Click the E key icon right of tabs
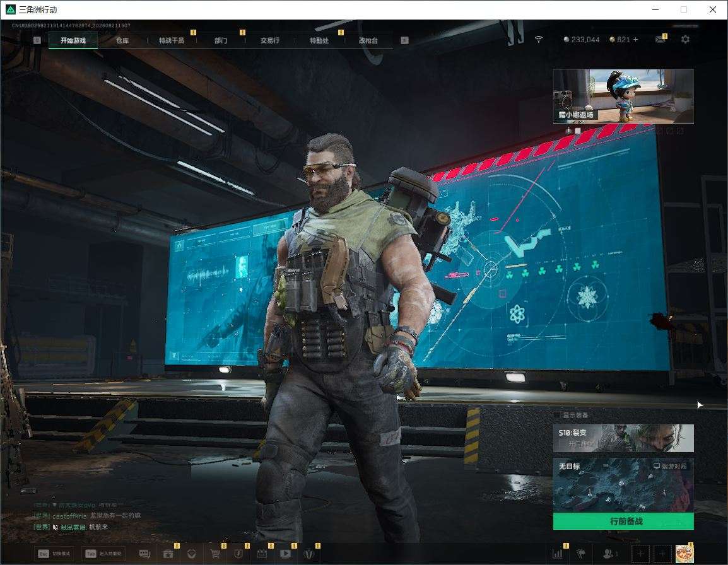 [404, 40]
